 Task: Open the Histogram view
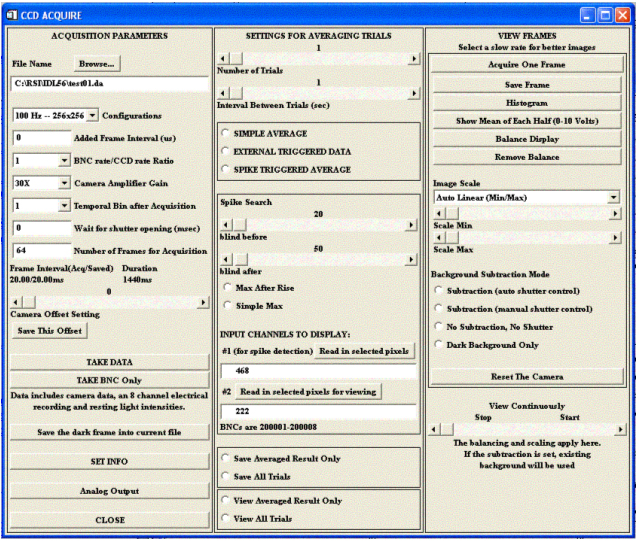click(525, 102)
